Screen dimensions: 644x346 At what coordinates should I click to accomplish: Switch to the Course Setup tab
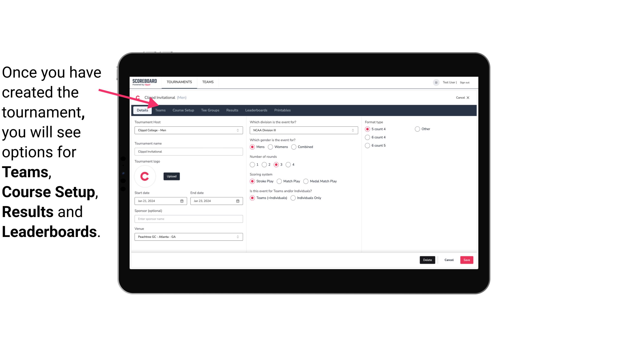point(183,110)
